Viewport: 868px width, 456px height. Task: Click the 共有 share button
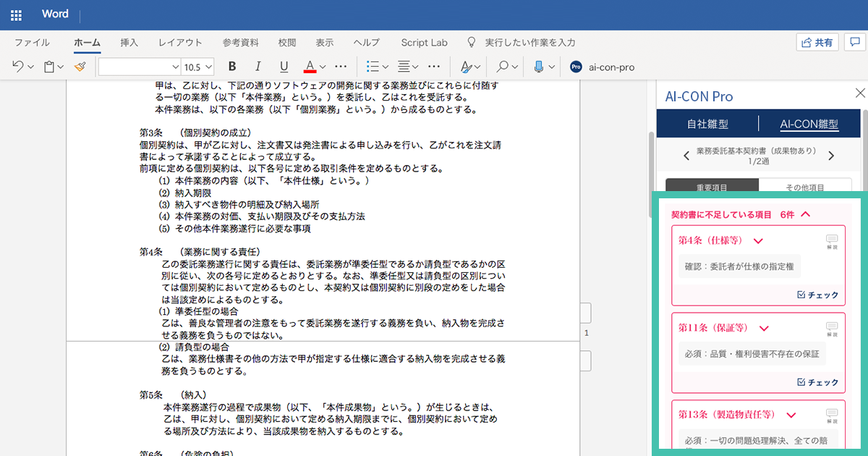817,43
